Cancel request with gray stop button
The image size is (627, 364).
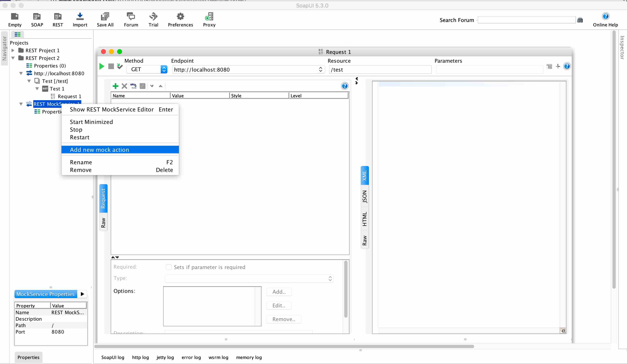[x=111, y=66]
